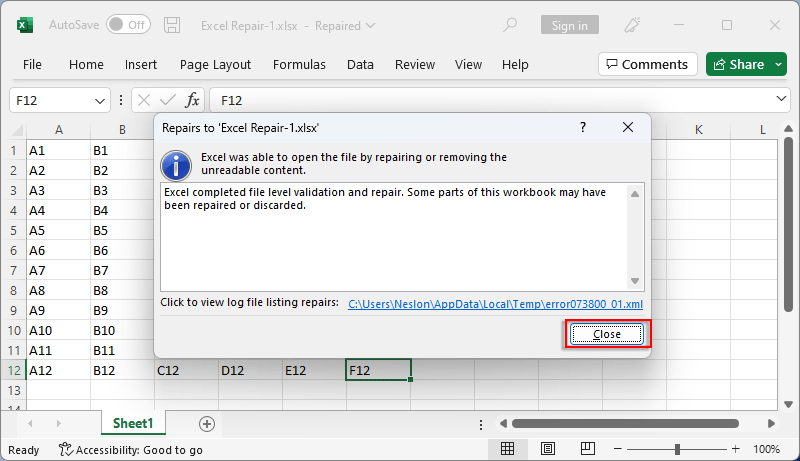Click the Select All corner triangle
Screen dimensions: 800x461
pyautogui.click(x=17, y=130)
